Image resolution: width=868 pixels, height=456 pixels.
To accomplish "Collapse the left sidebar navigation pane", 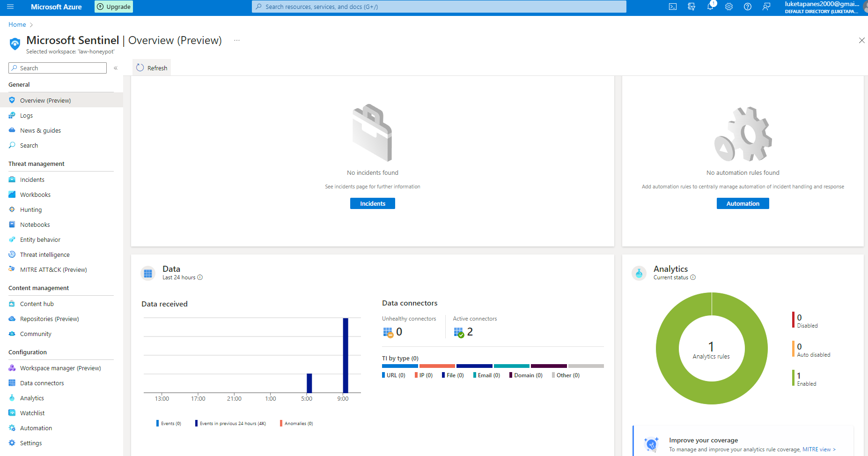I will pos(116,68).
